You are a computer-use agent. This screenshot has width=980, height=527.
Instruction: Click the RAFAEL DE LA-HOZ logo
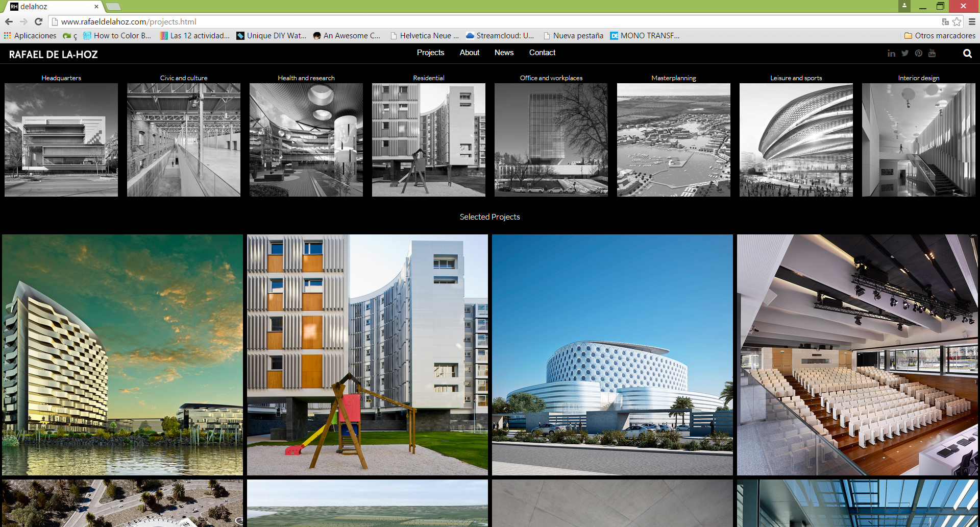coord(53,55)
